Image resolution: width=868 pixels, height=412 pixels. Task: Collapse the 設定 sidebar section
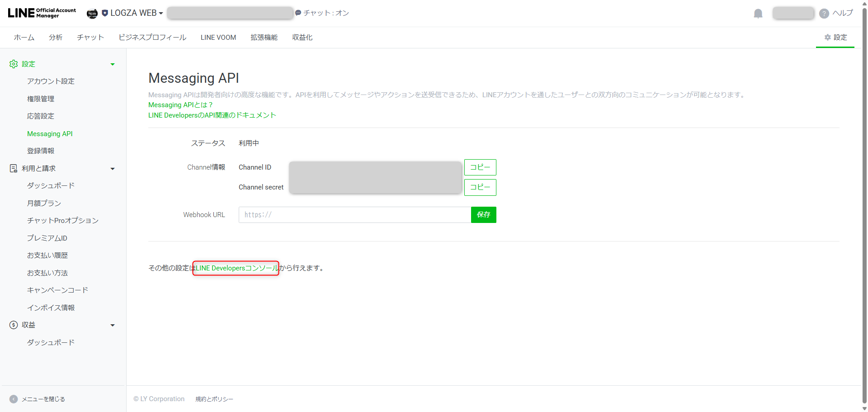point(112,64)
